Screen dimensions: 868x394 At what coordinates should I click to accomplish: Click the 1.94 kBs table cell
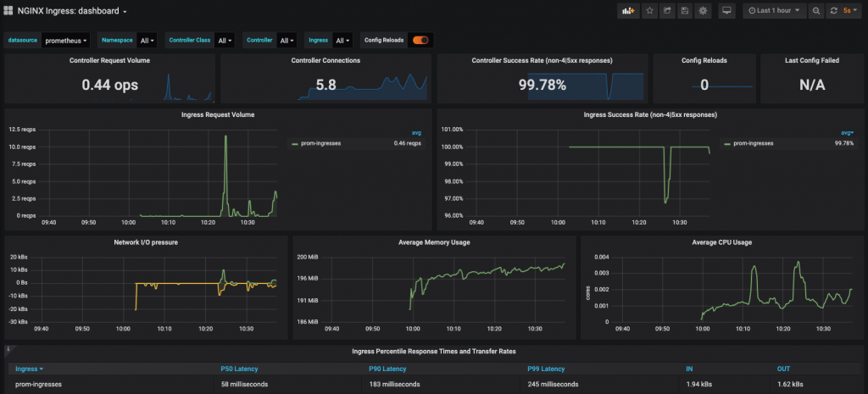tap(698, 384)
